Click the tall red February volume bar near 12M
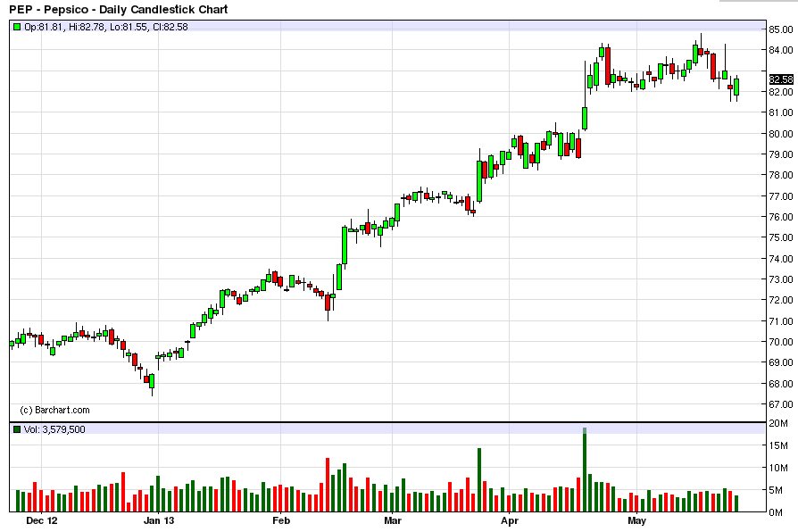This screenshot has width=798, height=532. pos(328,486)
